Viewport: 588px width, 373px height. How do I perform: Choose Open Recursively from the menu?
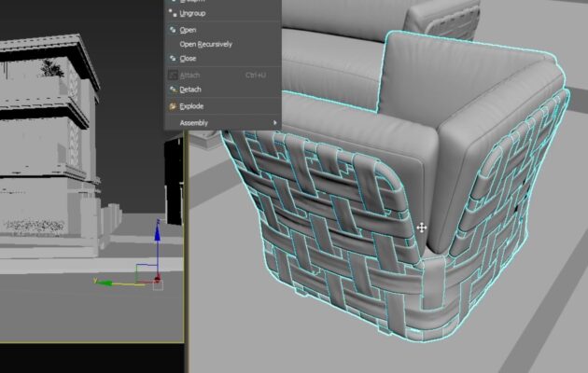tap(206, 44)
